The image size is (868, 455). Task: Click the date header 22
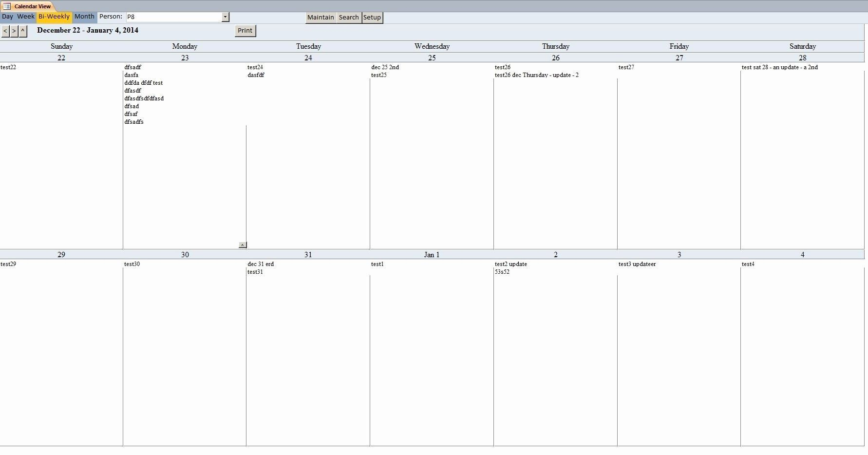pos(61,57)
